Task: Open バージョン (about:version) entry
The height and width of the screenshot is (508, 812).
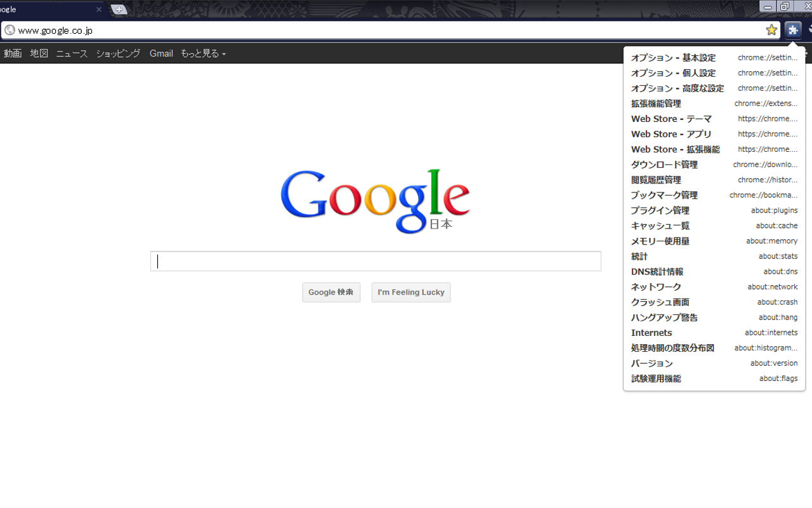Action: pos(714,363)
